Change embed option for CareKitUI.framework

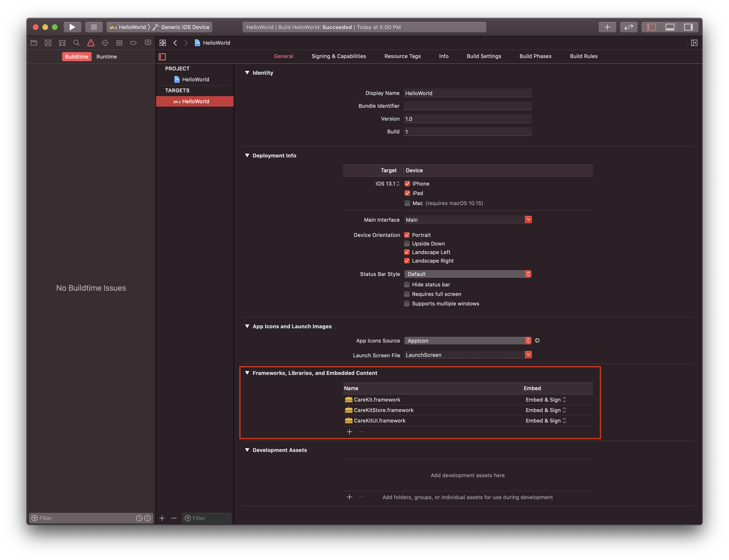click(x=546, y=421)
